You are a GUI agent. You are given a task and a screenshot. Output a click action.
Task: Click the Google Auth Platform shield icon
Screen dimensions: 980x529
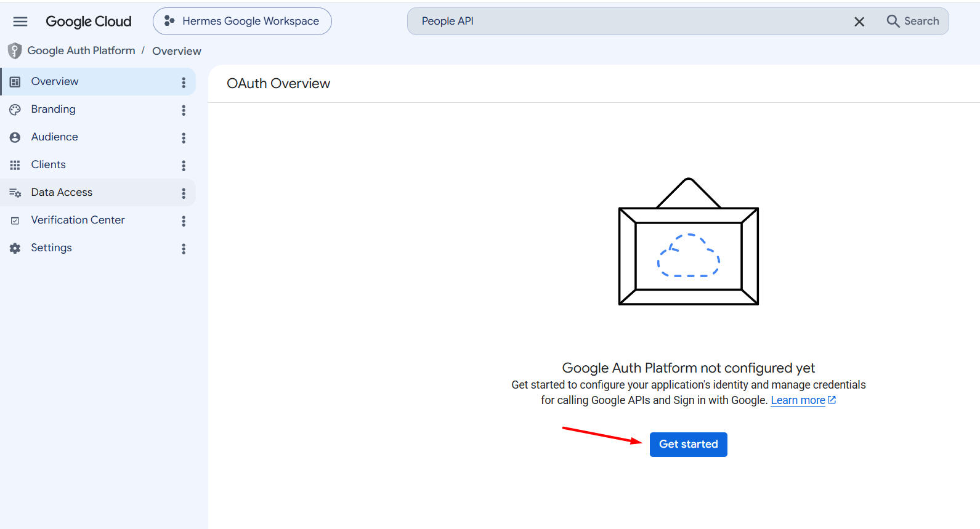[15, 51]
